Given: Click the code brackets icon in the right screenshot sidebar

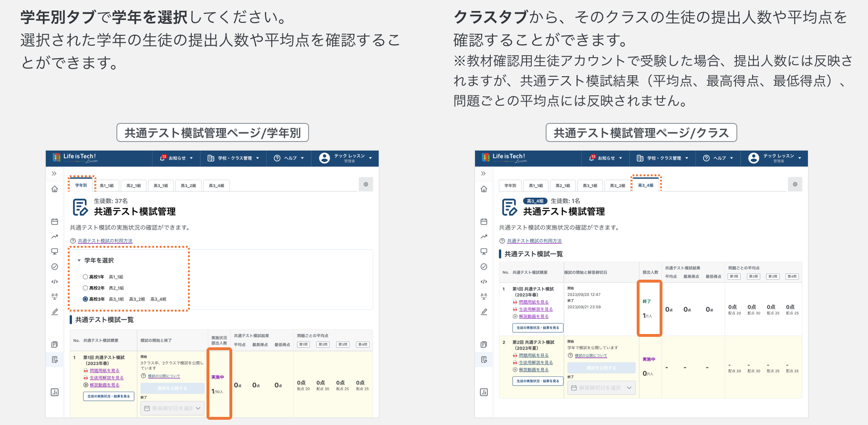Looking at the screenshot, I should click(484, 282).
